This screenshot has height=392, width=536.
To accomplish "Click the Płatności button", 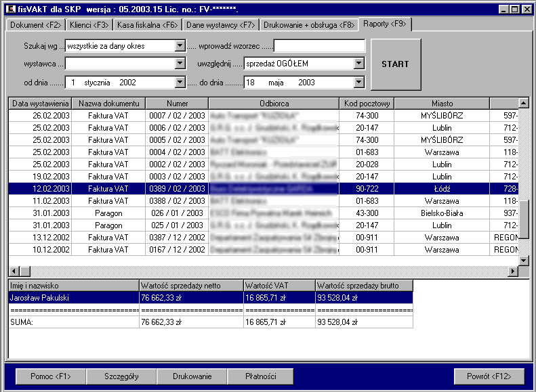I will pyautogui.click(x=260, y=376).
